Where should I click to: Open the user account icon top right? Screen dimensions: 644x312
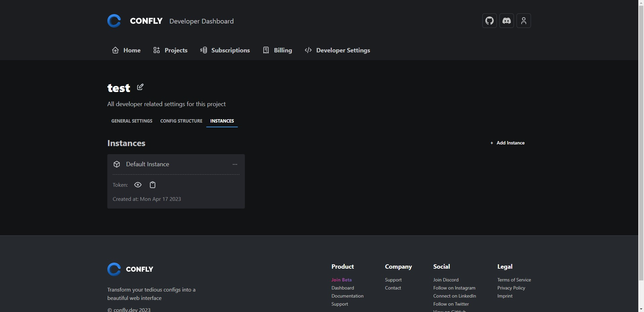524,20
